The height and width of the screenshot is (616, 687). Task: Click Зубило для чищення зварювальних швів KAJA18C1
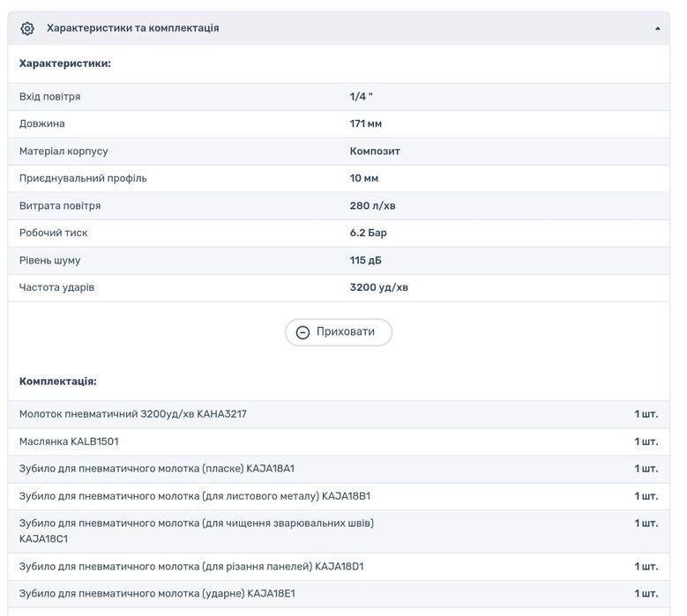point(197,530)
